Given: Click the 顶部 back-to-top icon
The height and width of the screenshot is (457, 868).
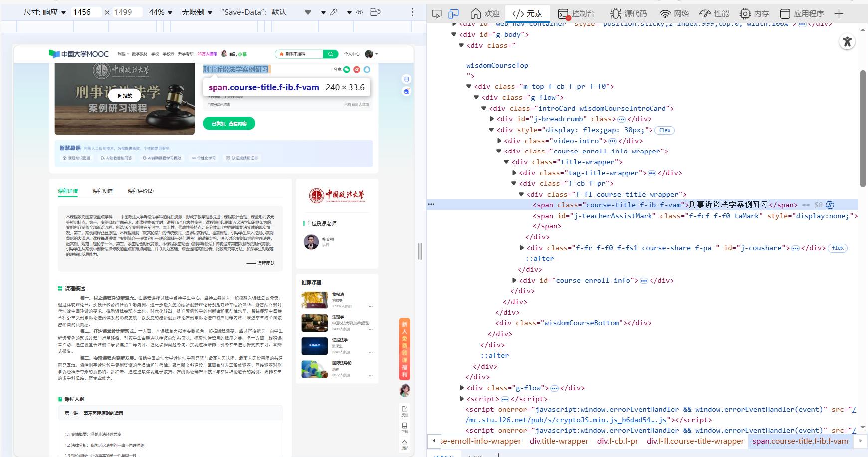Looking at the screenshot, I should pos(405,444).
